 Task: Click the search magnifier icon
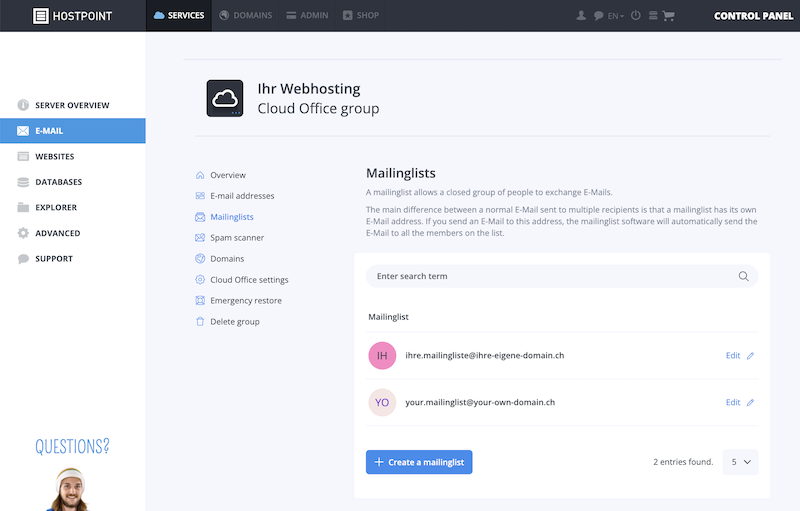pyautogui.click(x=743, y=276)
